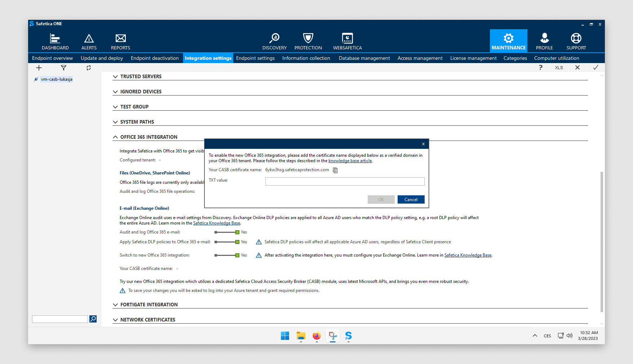Open the Database management tab
Viewport: 633px width, 364px height.
364,58
